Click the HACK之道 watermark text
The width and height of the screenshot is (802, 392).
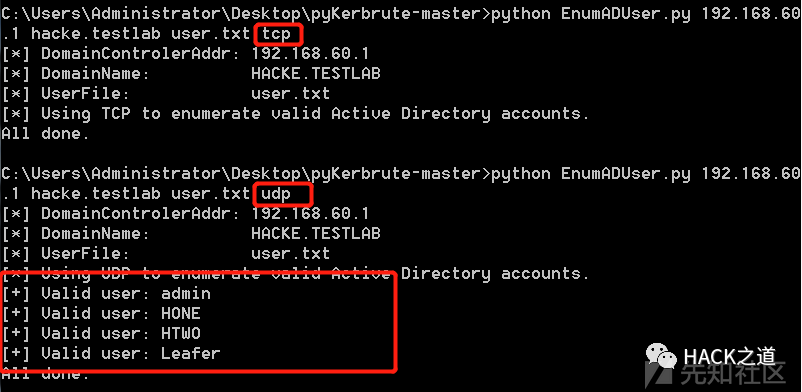click(730, 357)
